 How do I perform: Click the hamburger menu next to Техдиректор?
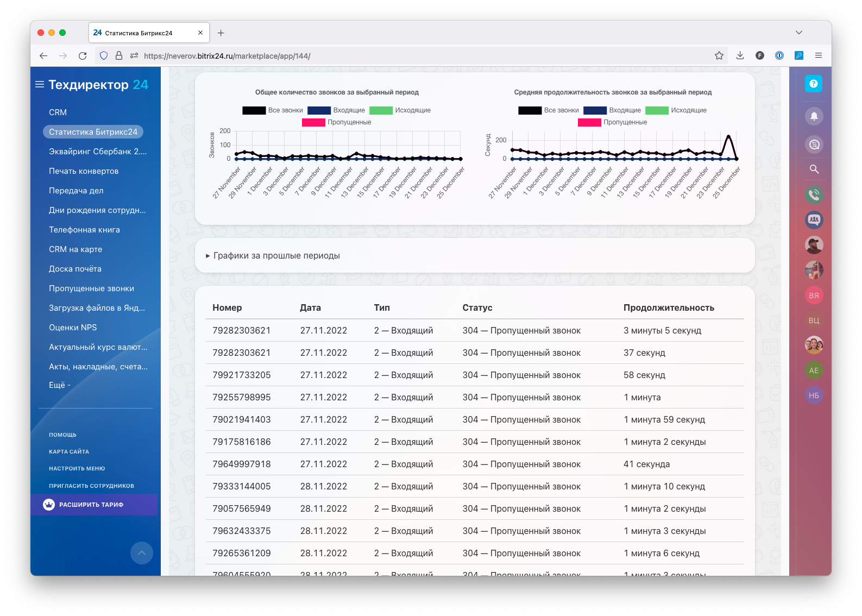click(x=40, y=85)
